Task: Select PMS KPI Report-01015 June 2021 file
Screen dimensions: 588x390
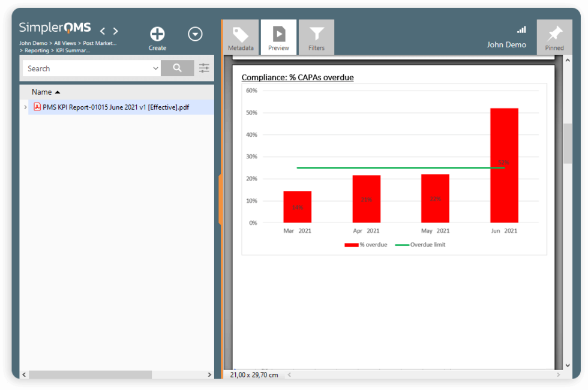Action: pyautogui.click(x=116, y=107)
